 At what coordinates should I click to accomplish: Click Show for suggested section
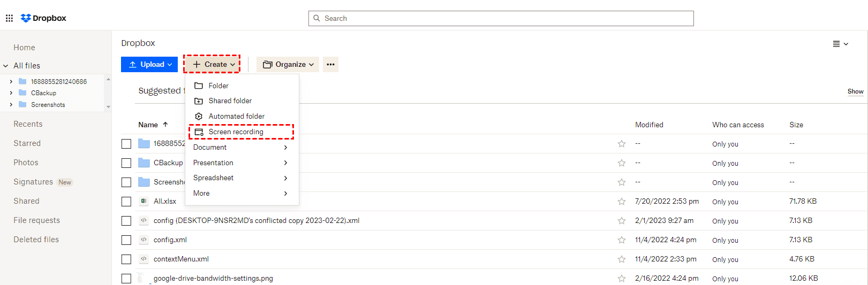tap(855, 91)
